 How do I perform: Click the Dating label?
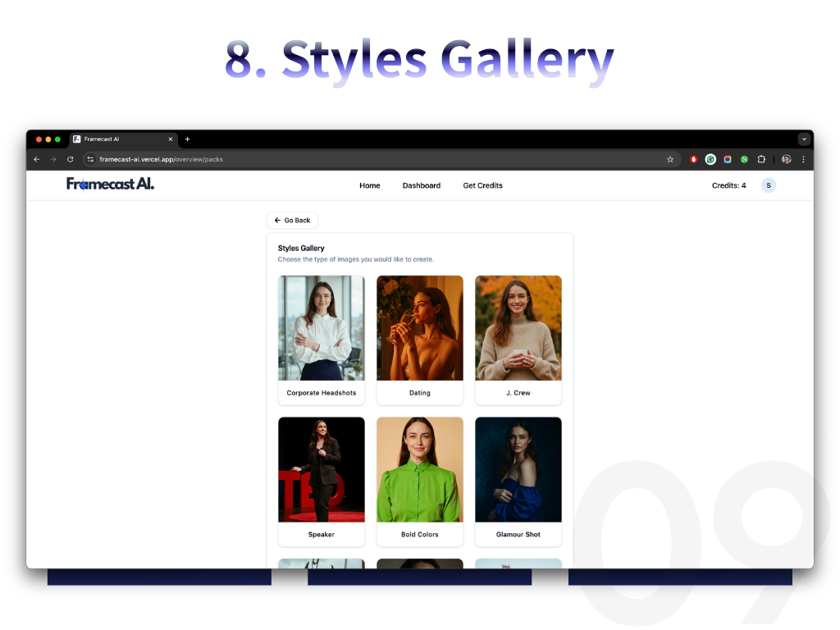pyautogui.click(x=420, y=393)
